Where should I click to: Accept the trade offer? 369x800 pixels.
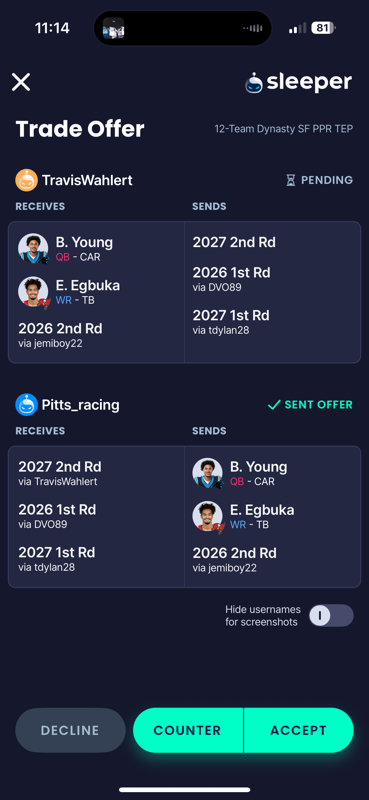click(x=299, y=730)
